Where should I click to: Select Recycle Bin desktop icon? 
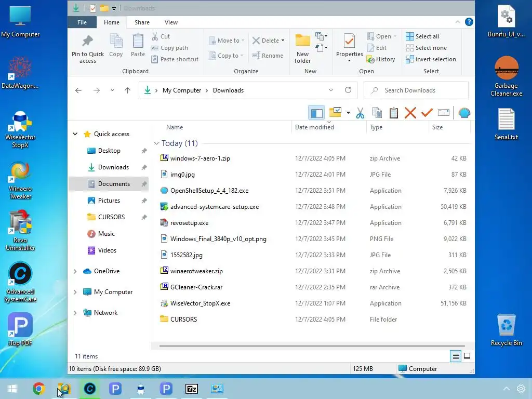(506, 330)
